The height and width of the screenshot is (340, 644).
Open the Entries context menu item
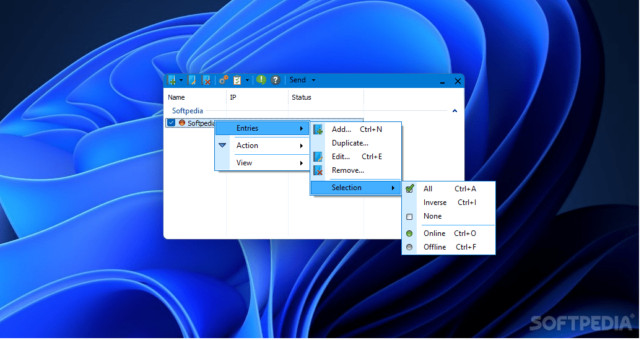tap(262, 129)
